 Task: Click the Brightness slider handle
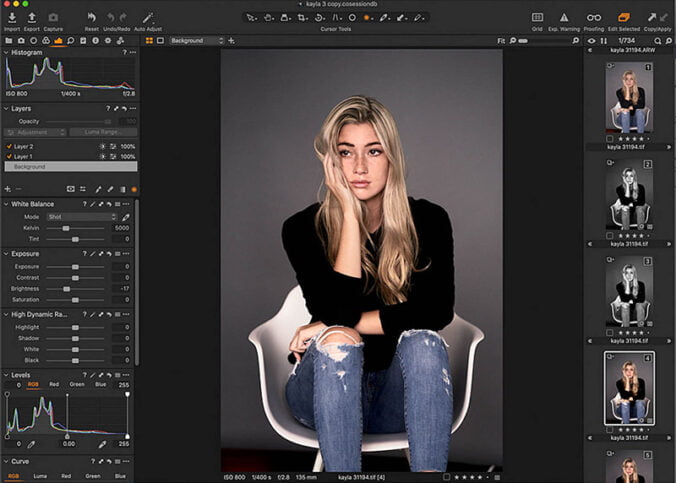click(x=66, y=289)
